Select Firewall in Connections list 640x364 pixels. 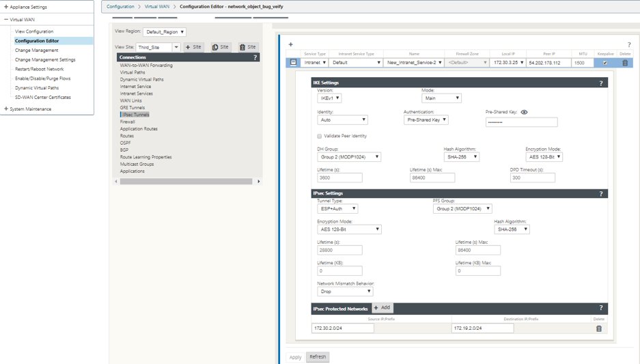point(127,122)
